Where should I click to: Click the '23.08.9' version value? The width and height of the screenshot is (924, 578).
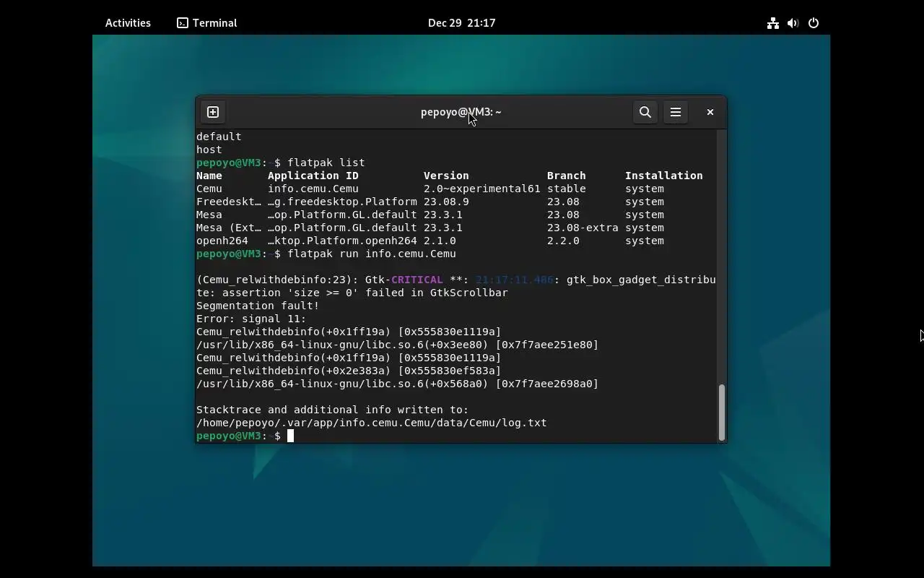click(x=446, y=202)
